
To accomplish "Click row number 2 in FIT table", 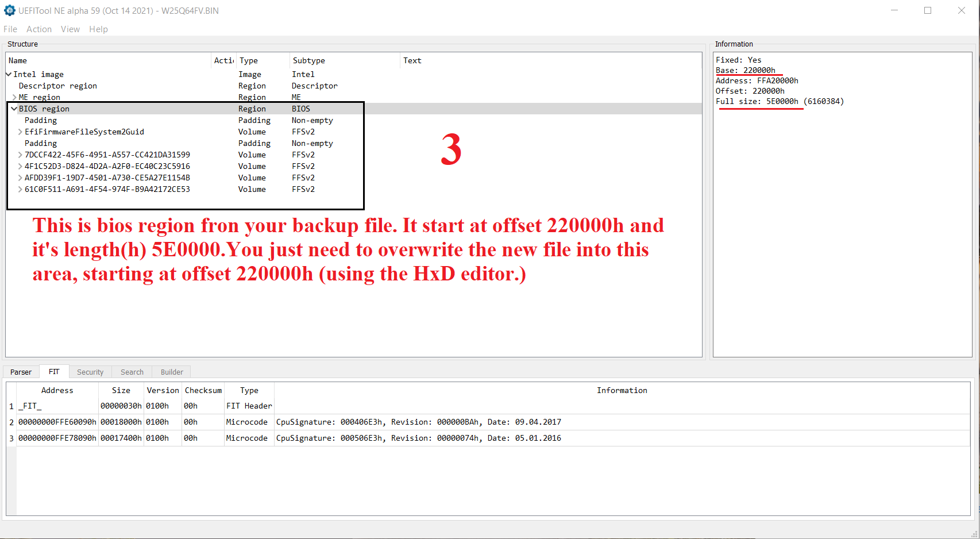I will [x=11, y=422].
